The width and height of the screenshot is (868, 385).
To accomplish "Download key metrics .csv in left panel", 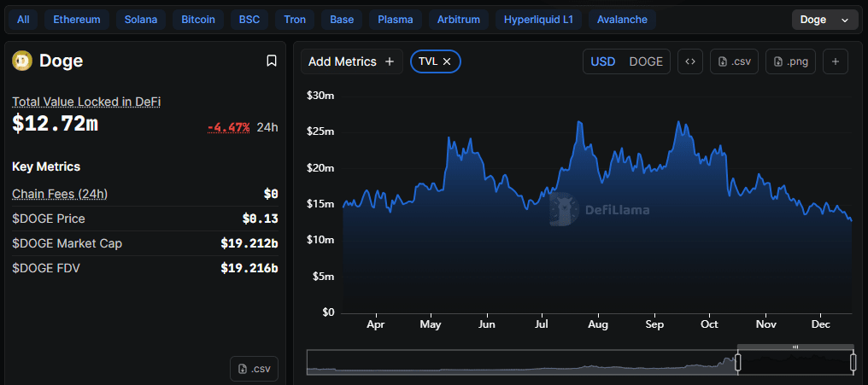I will point(255,369).
